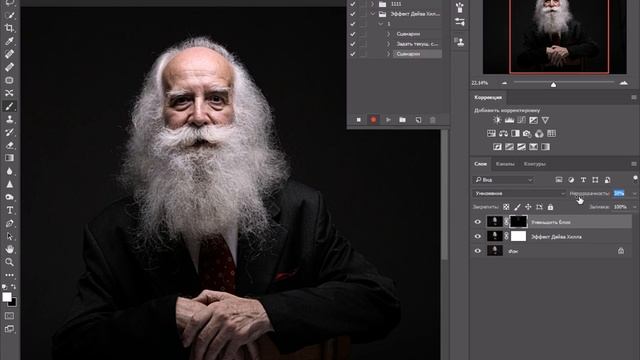The width and height of the screenshot is (640, 360).
Task: Click the red record action button
Action: (373, 120)
